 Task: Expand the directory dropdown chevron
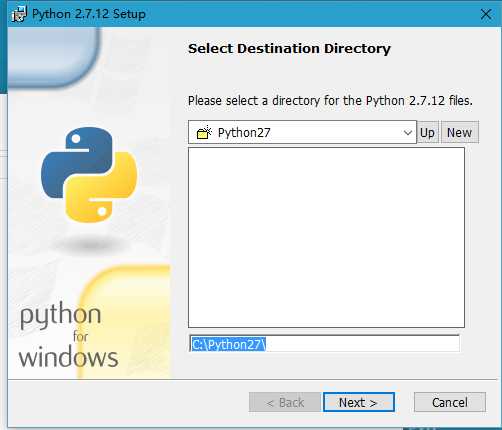pyautogui.click(x=407, y=133)
